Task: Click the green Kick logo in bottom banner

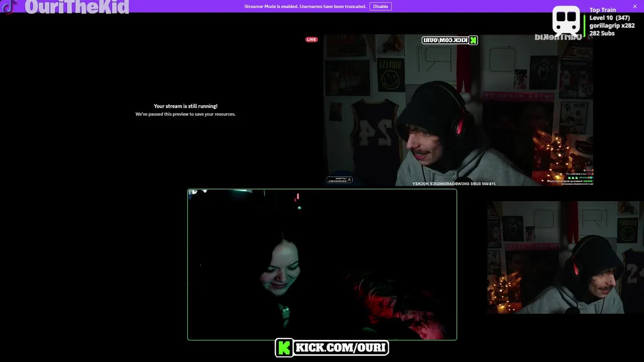Action: (284, 347)
